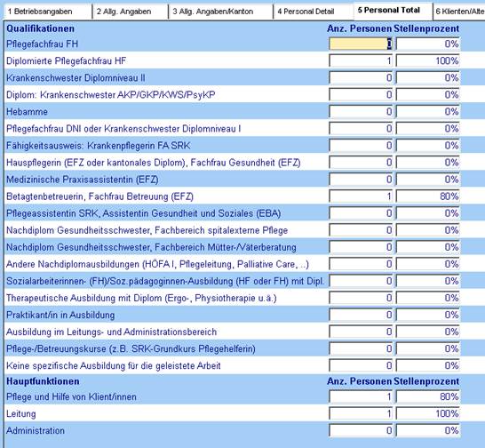This screenshot has width=485, height=448.
Task: Click the Qualifikationen section heading
Action: click(x=40, y=28)
